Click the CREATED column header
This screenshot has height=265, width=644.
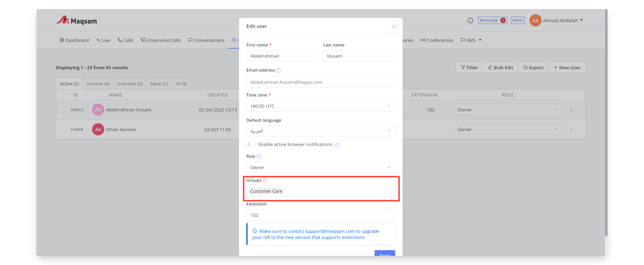pyautogui.click(x=218, y=95)
